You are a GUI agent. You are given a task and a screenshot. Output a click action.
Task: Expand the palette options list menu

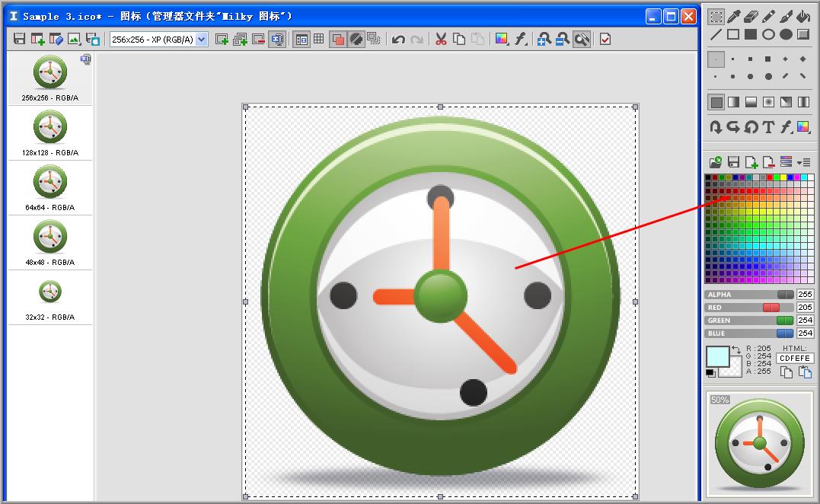pos(803,162)
